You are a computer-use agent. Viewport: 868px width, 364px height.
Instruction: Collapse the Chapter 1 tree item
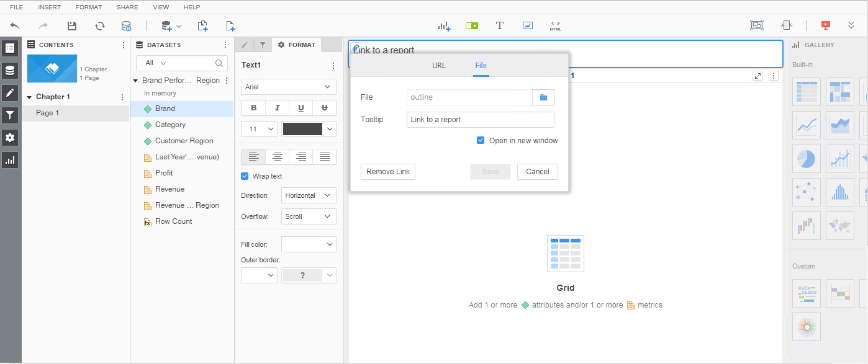pyautogui.click(x=29, y=96)
